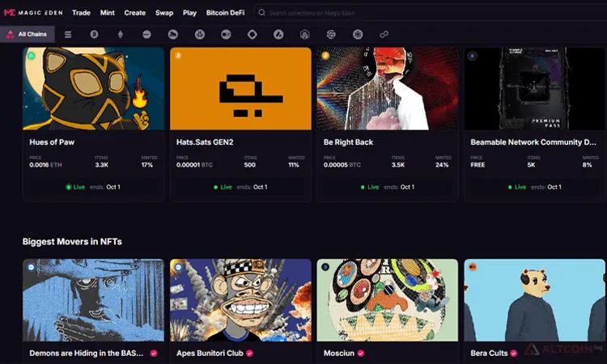
Task: Click the Bitcoin badge on the Hats.Sats GEN2 image
Action: (179, 56)
